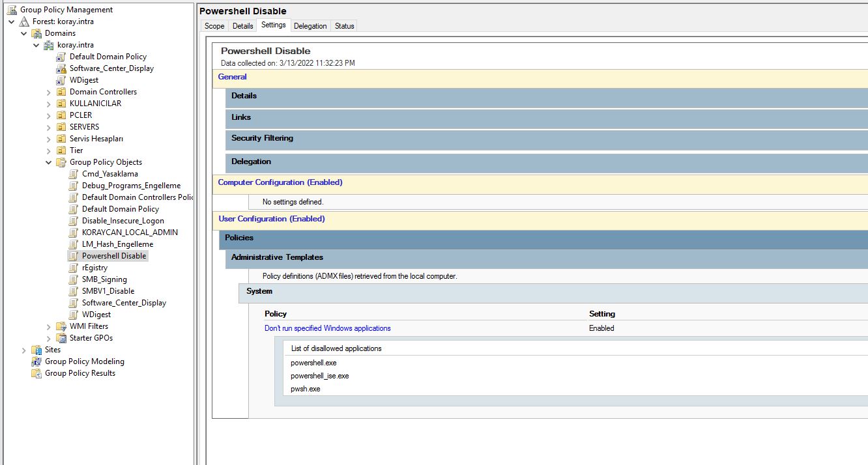The height and width of the screenshot is (465, 868).
Task: Click the SMB_Signing policy object icon
Action: 73,279
